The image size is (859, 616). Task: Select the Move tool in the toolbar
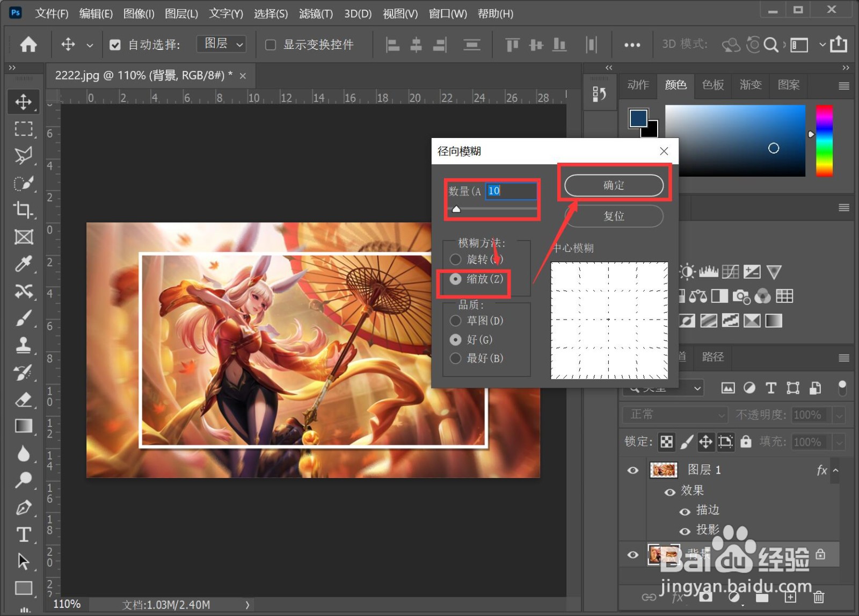(24, 102)
